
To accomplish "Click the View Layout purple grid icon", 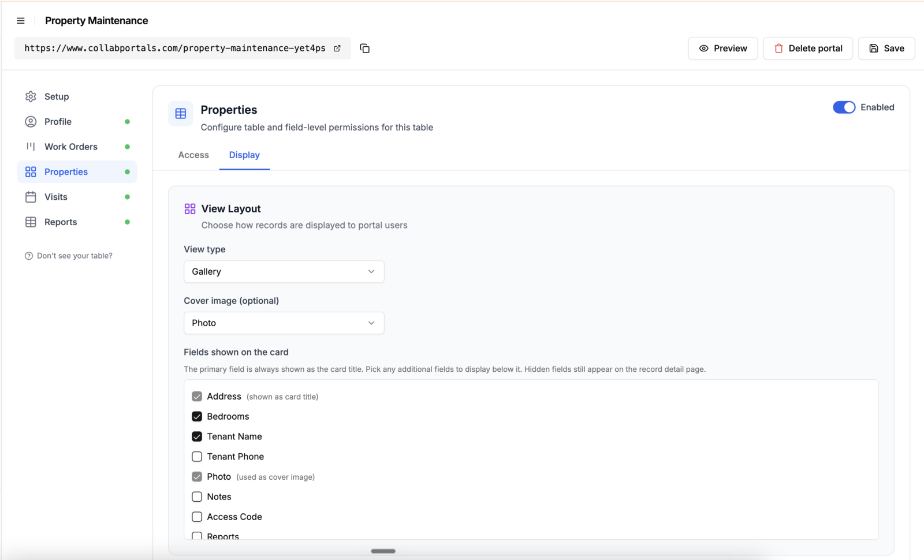I will click(190, 209).
